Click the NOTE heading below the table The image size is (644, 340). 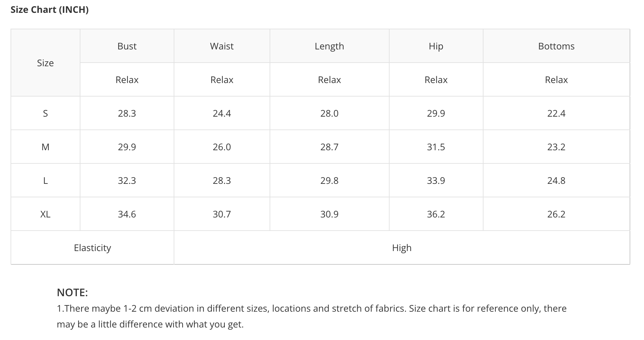click(72, 293)
